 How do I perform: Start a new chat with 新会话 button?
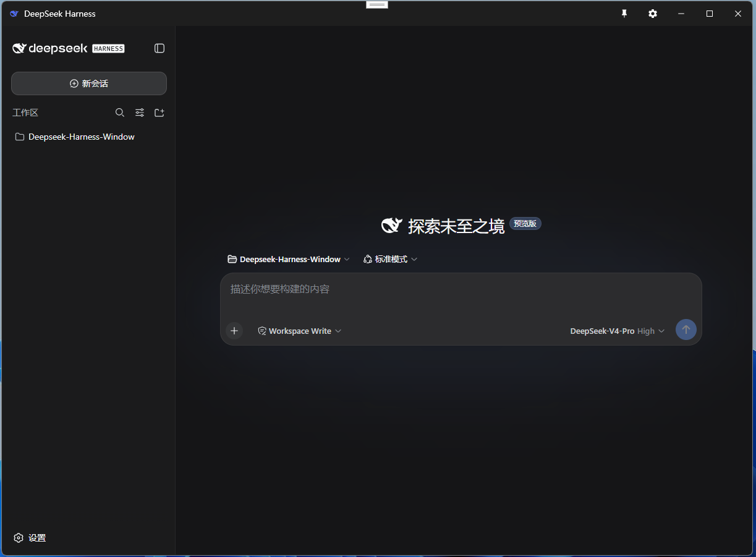tap(89, 83)
